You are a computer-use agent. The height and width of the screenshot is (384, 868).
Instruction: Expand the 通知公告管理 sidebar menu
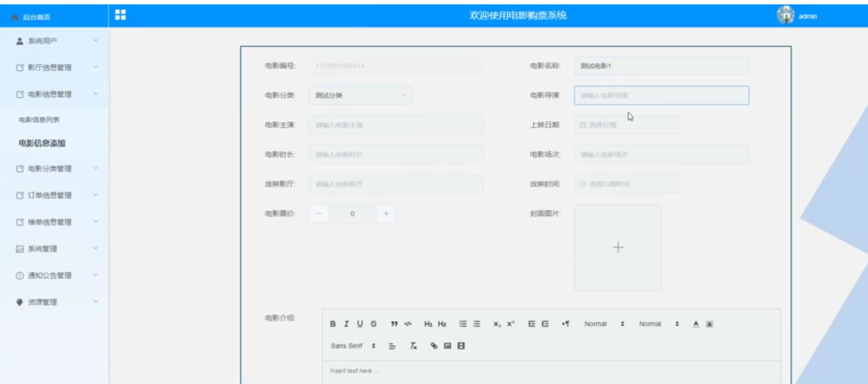pyautogui.click(x=54, y=275)
